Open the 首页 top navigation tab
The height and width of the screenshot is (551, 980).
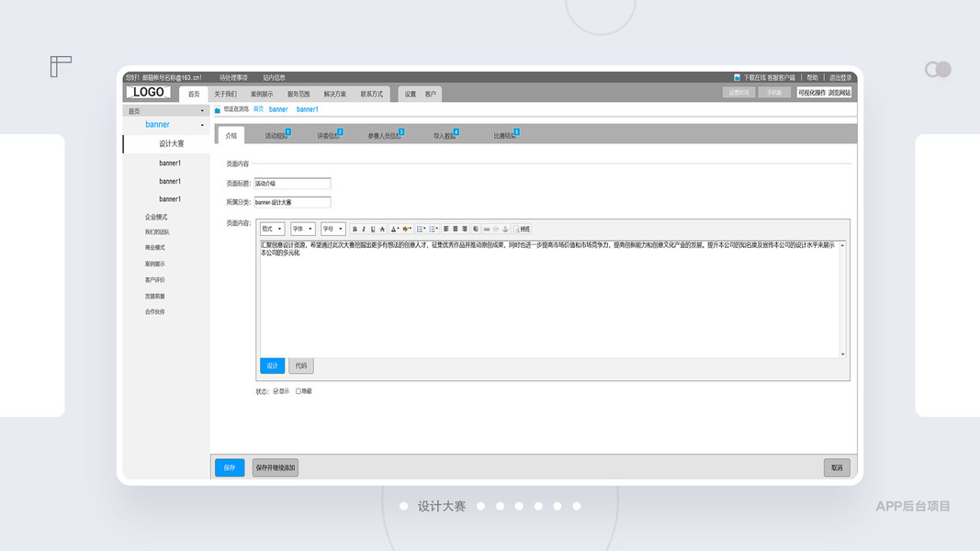pos(195,95)
